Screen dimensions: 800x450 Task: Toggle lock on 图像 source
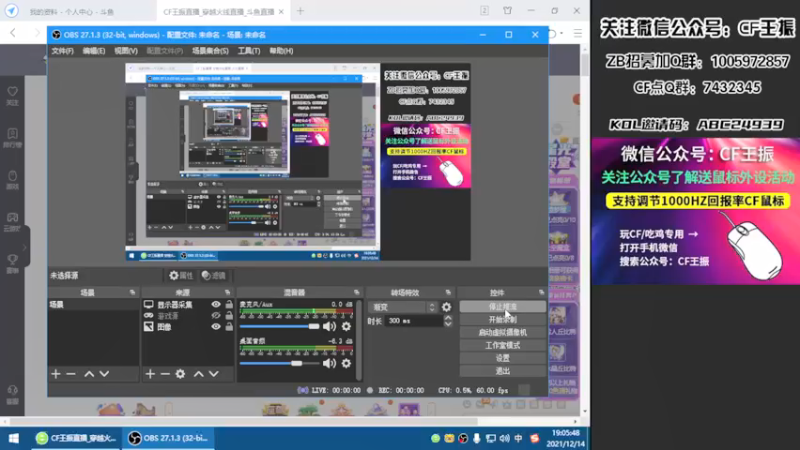229,327
